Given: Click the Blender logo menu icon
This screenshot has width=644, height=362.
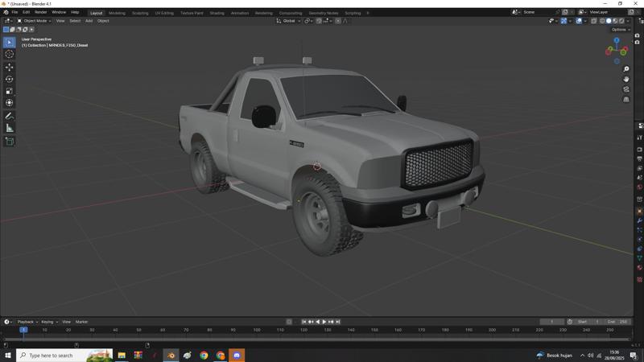Looking at the screenshot, I should (6, 12).
